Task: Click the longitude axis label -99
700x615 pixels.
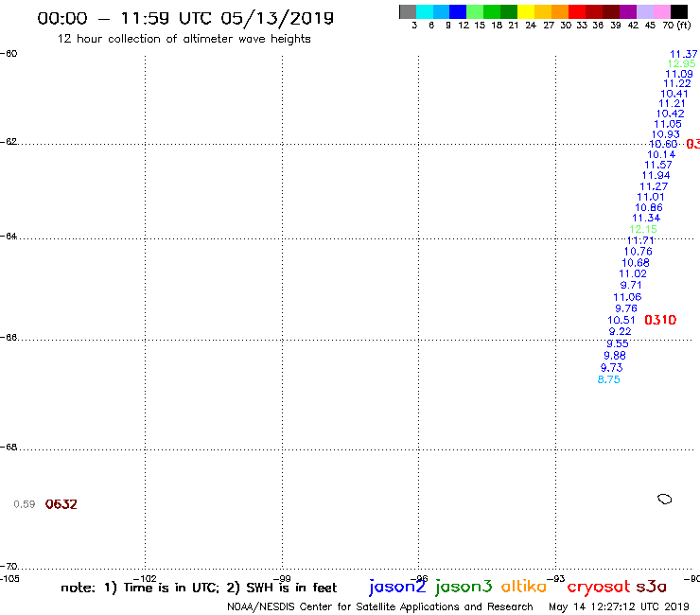Action: click(x=282, y=579)
